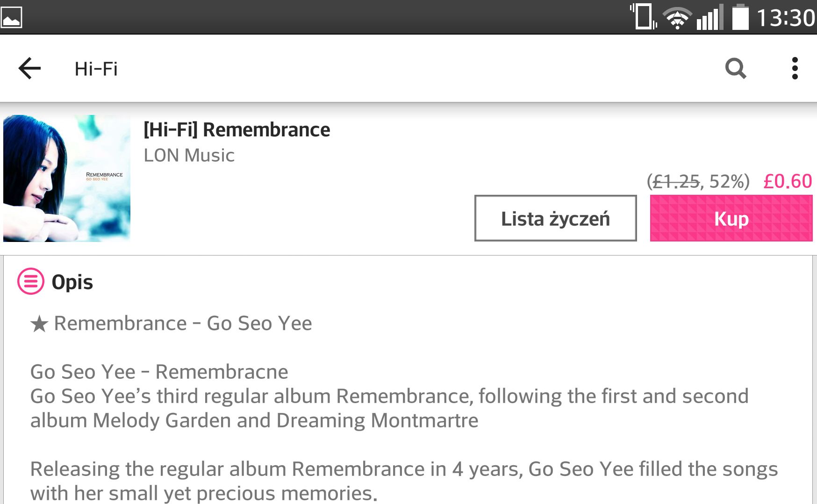Open the search magnifier icon
The width and height of the screenshot is (817, 504).
(x=736, y=69)
